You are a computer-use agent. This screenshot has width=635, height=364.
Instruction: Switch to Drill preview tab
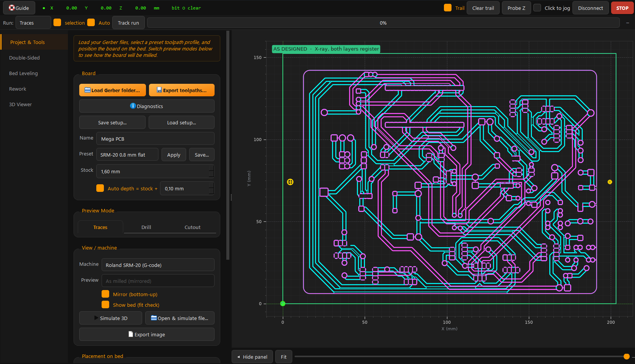pos(146,227)
